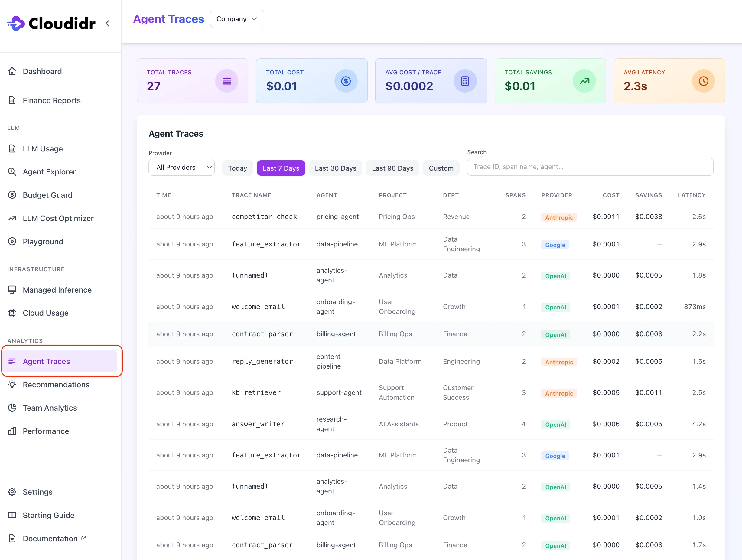Click the LLM Cost Optimizer trend icon
The image size is (742, 560).
pos(12,218)
